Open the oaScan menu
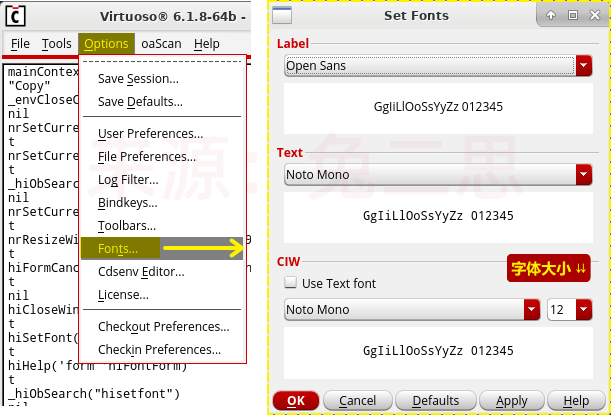This screenshot has width=611, height=415. 161,44
